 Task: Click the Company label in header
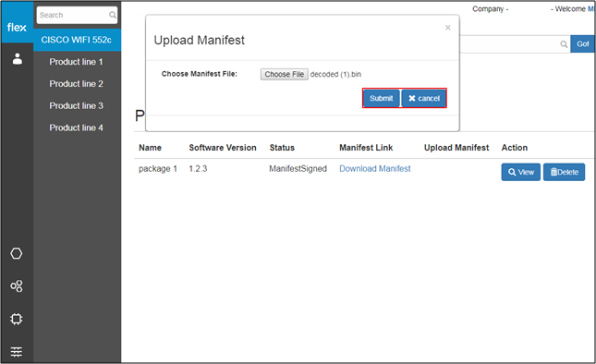491,8
